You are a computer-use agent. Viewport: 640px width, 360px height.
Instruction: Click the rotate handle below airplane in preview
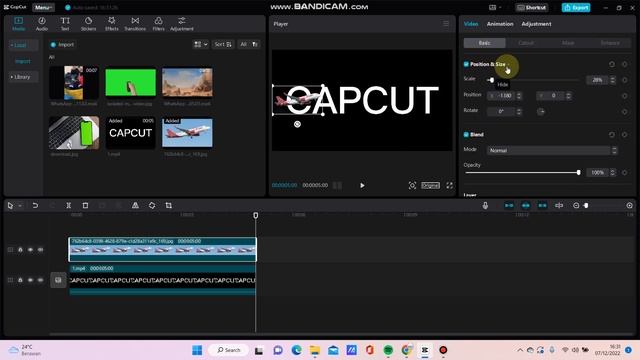tap(297, 124)
